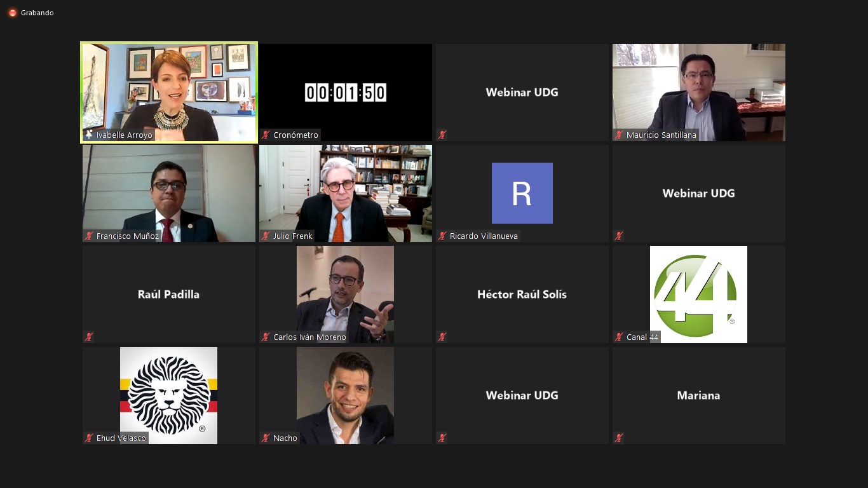Select Carlos Iván Moreno's photo tile
Image resolution: width=868 pixels, height=488 pixels.
(346, 294)
